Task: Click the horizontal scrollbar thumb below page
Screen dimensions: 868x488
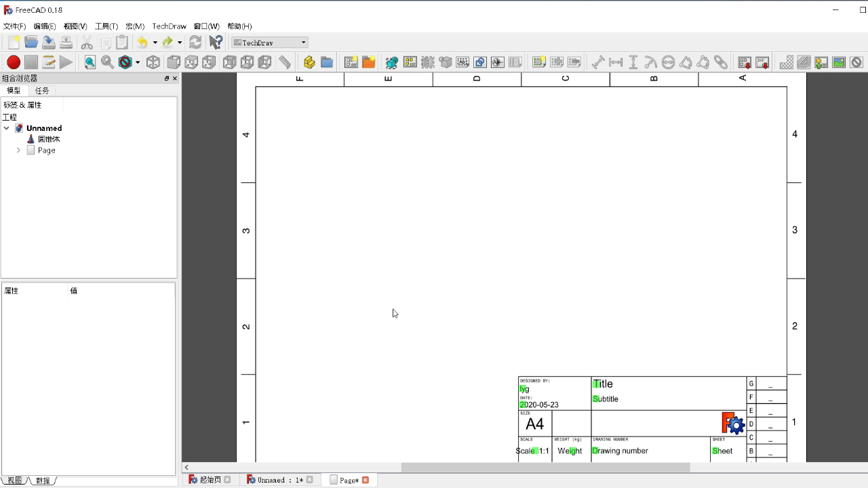Action: (545, 468)
